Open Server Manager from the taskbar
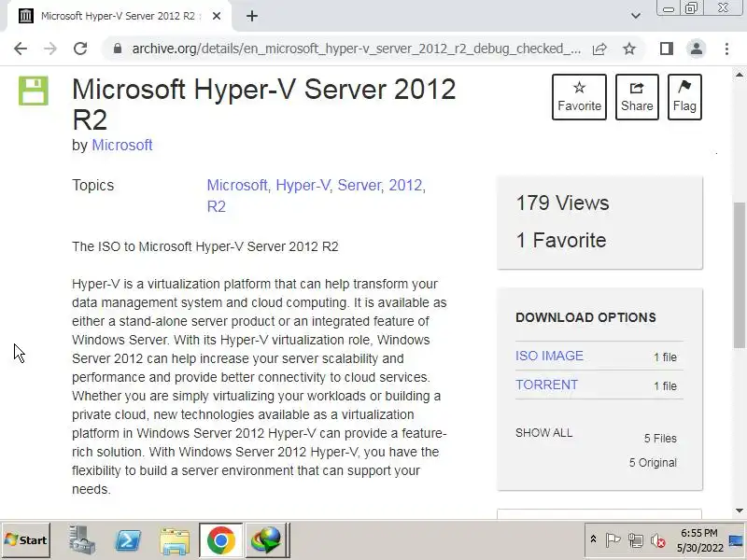Image resolution: width=747 pixels, height=560 pixels. (82, 540)
